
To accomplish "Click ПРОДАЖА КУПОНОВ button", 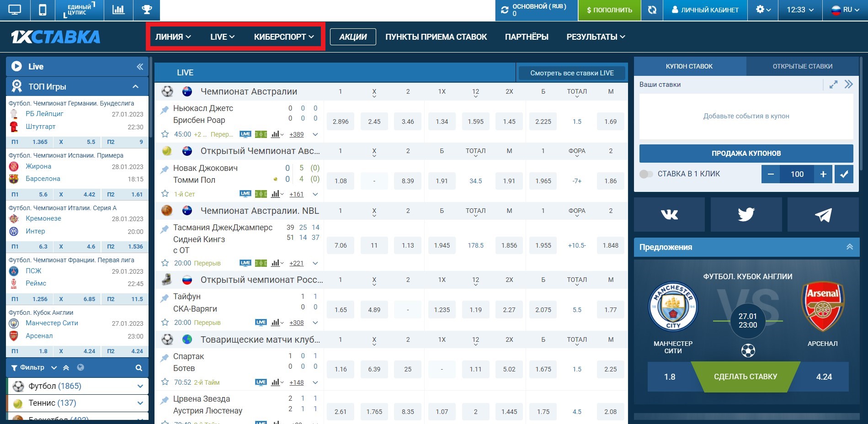I will pyautogui.click(x=746, y=154).
